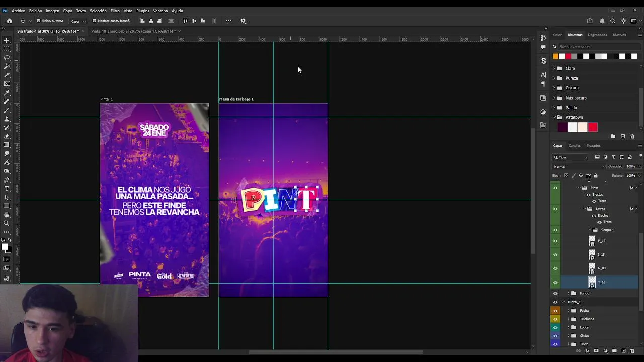Toggle Mostrar contr. transf. checkbox

coord(94,21)
